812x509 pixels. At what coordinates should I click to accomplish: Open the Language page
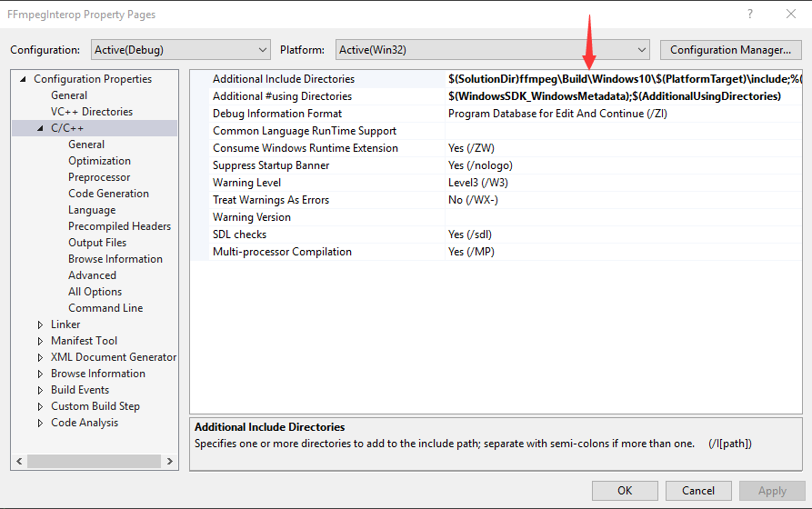pyautogui.click(x=92, y=210)
